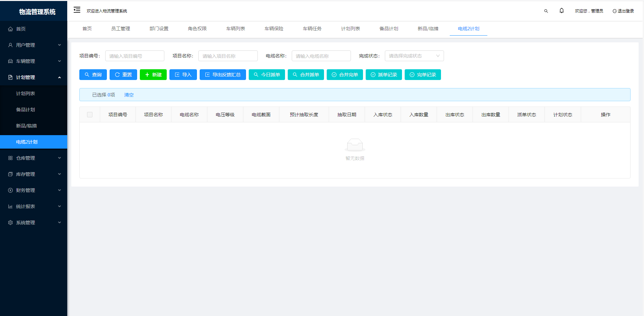Click the 派单状态 column header
The height and width of the screenshot is (316, 644).
[x=527, y=115]
